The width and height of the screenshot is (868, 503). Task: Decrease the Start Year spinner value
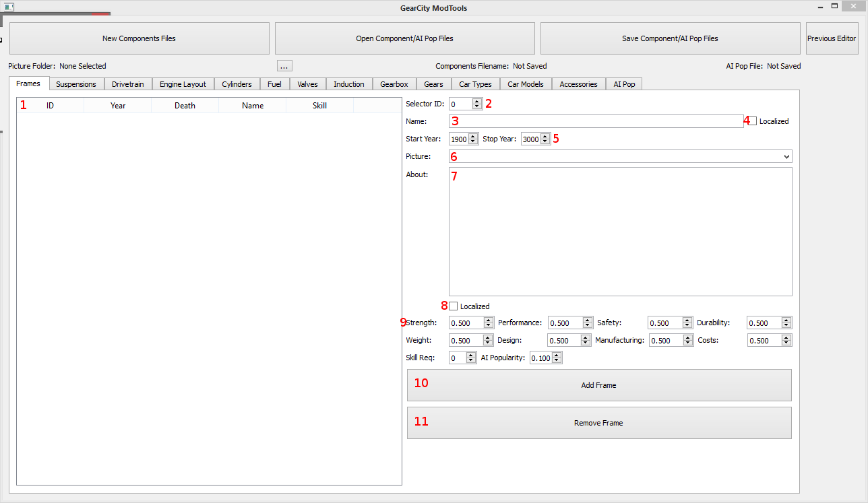[x=473, y=142]
